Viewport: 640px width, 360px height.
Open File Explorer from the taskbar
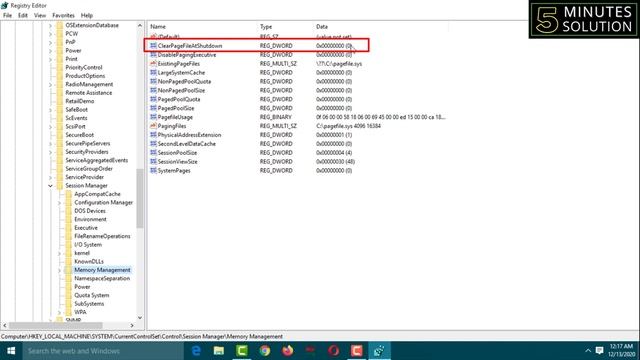(219, 351)
